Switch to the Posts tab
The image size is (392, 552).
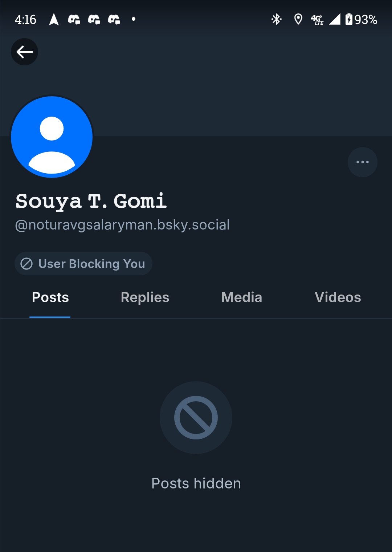coord(50,297)
